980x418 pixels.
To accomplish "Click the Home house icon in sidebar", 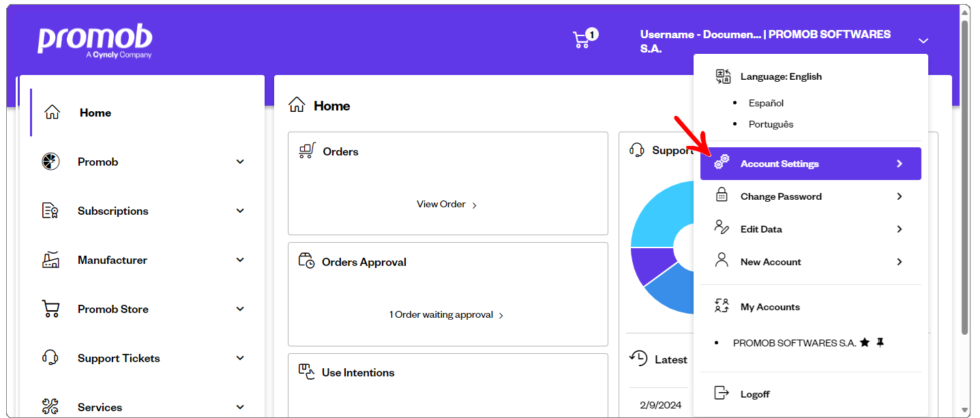I will 52,113.
